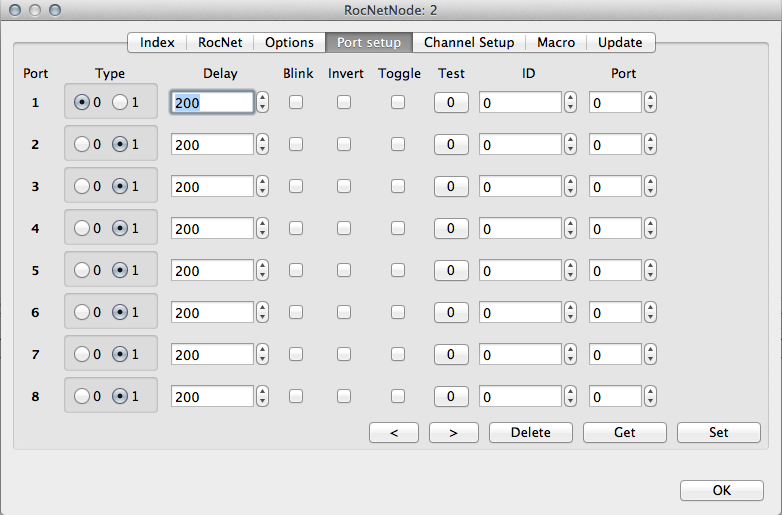Click the Delay stepper for port 2
Viewport: 782px width, 515px height.
pyautogui.click(x=263, y=144)
